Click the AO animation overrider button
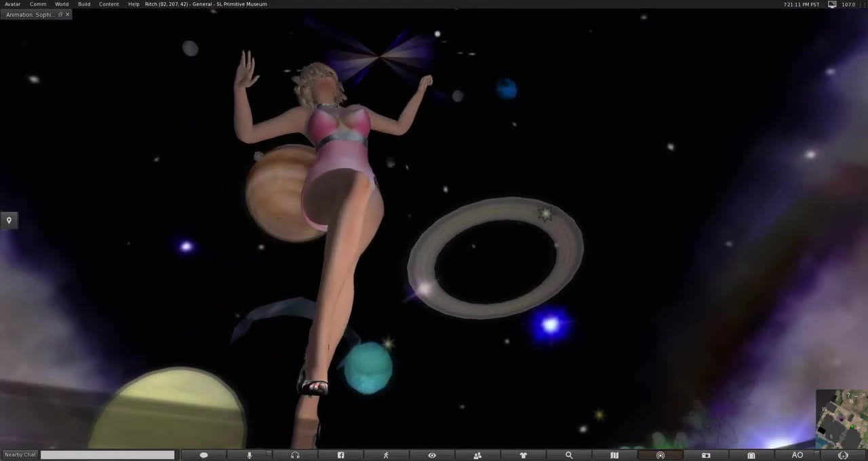 tap(797, 455)
